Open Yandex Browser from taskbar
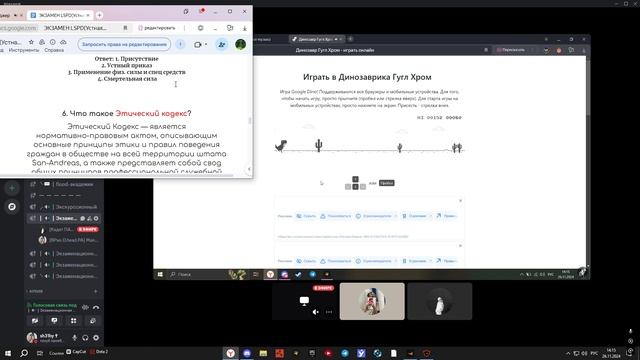 [231, 353]
